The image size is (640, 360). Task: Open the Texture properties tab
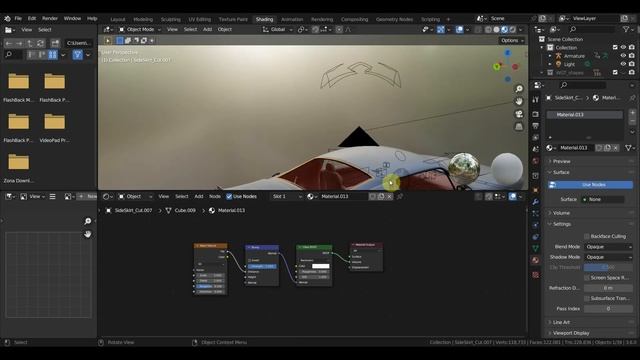coord(536,275)
